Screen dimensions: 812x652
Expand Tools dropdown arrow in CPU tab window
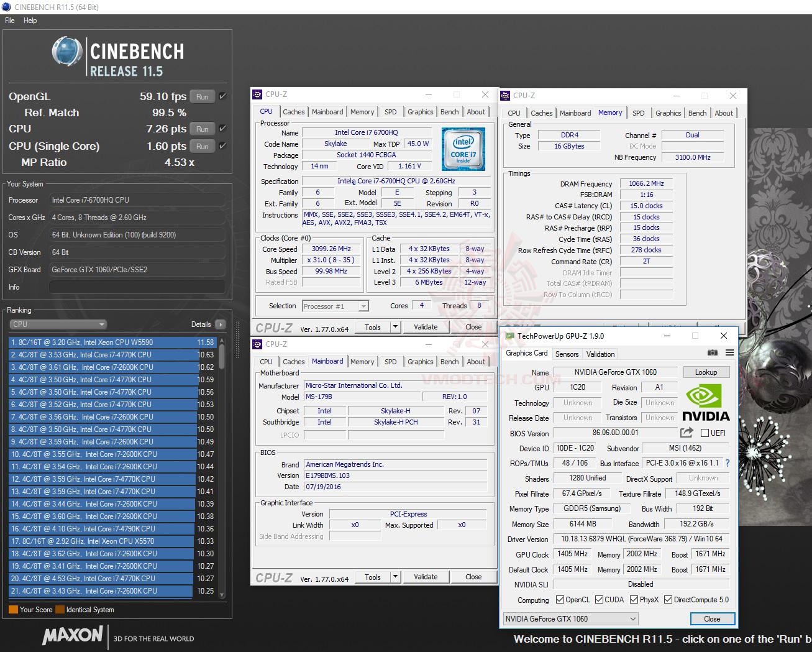click(395, 327)
